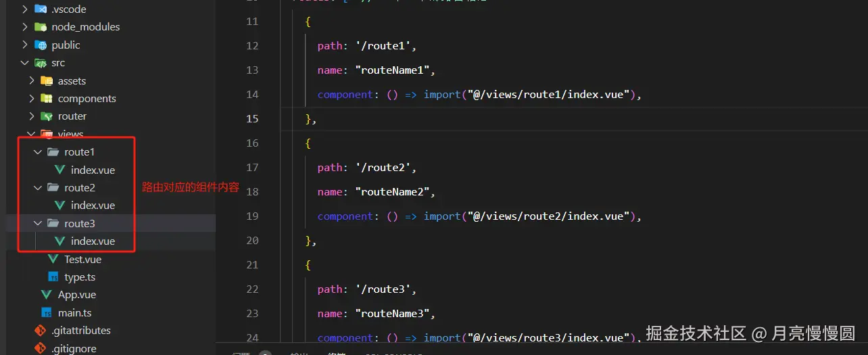
Task: Click the name keyword on line 13
Action: pyautogui.click(x=330, y=70)
